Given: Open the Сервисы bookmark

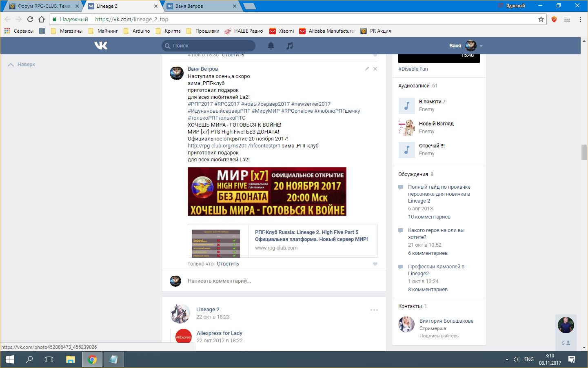Looking at the screenshot, I should tap(19, 31).
